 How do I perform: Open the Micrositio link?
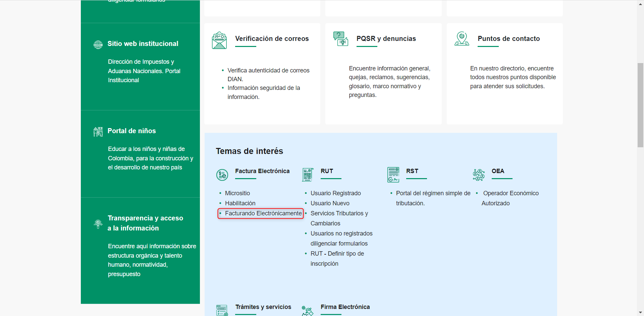(237, 193)
